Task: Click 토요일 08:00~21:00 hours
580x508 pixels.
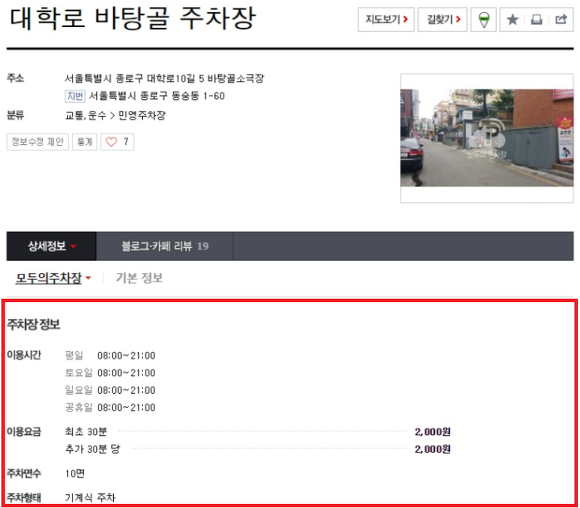Action: [x=110, y=373]
